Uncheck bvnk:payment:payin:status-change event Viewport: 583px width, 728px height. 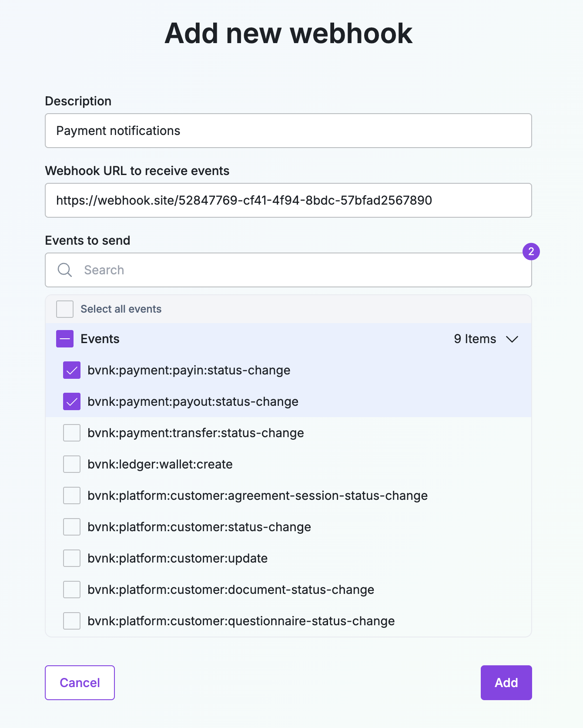pyautogui.click(x=72, y=370)
